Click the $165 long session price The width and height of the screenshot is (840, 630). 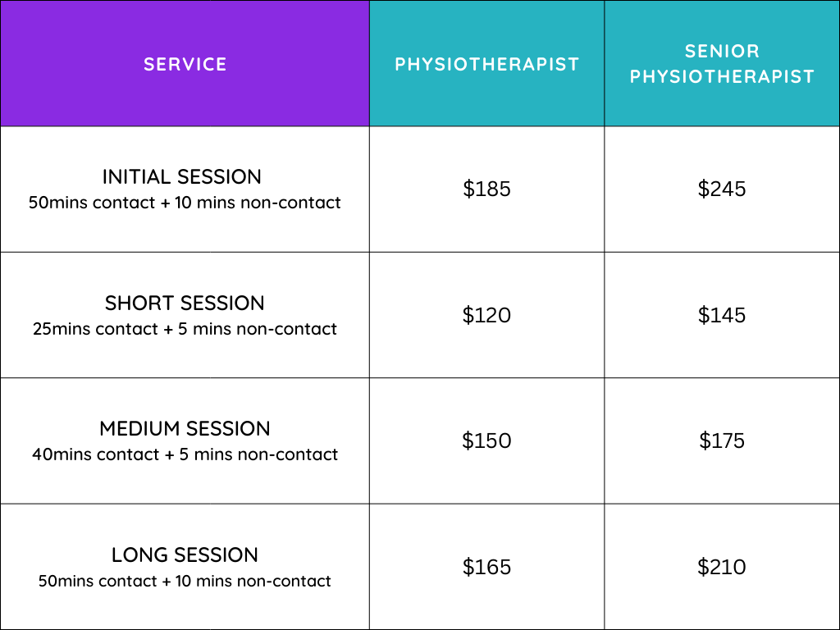click(486, 567)
